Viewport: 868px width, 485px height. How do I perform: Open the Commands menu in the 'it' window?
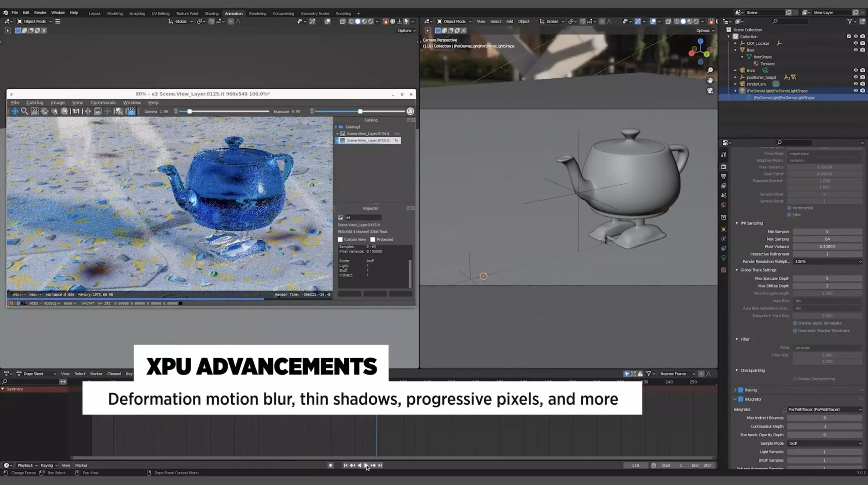(103, 102)
